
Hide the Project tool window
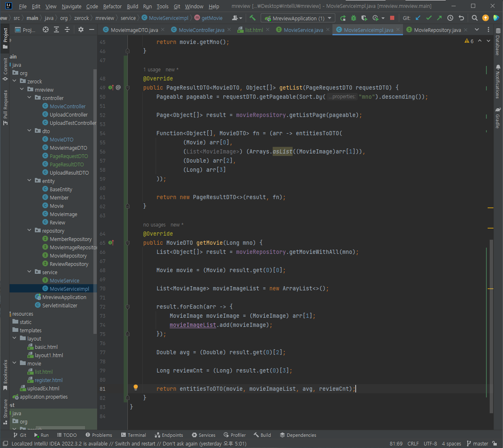tap(92, 29)
